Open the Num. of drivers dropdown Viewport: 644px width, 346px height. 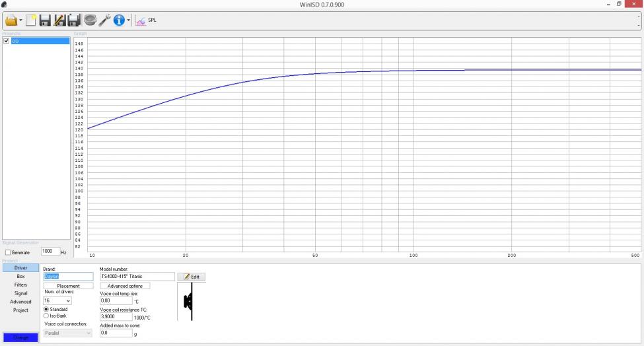tap(57, 301)
